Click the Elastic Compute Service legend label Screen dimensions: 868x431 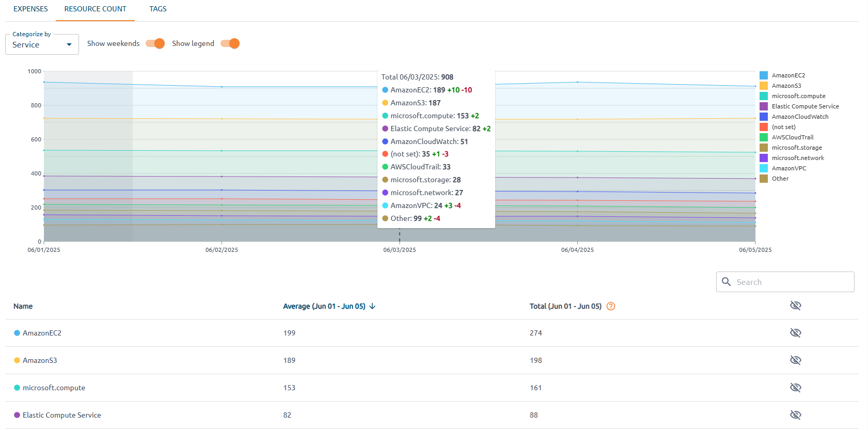(806, 106)
